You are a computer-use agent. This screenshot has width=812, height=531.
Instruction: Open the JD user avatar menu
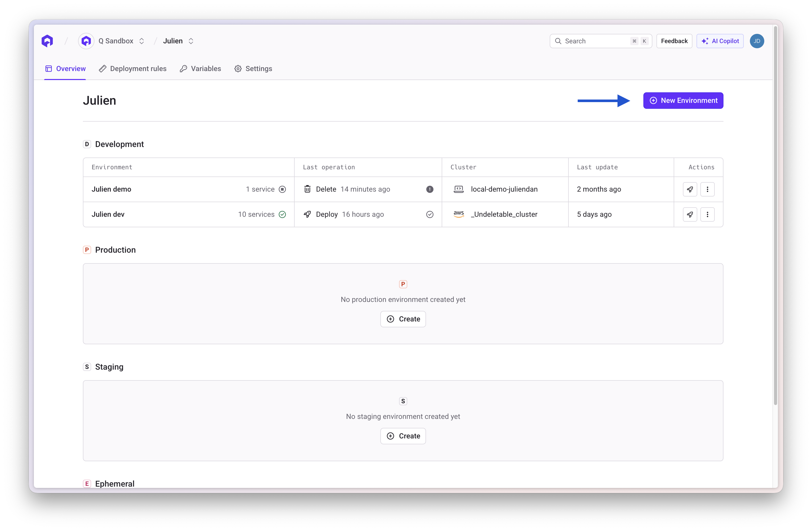[757, 41]
